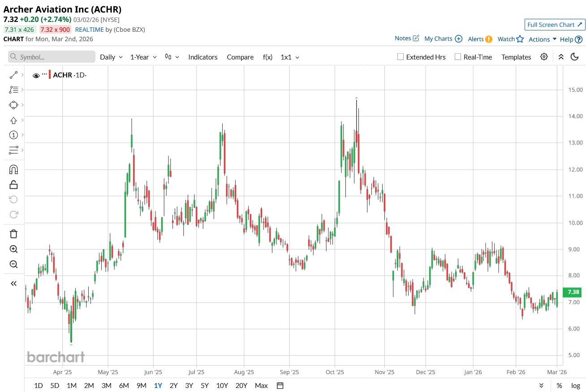
Task: Switch to the 1D range
Action: 39,385
